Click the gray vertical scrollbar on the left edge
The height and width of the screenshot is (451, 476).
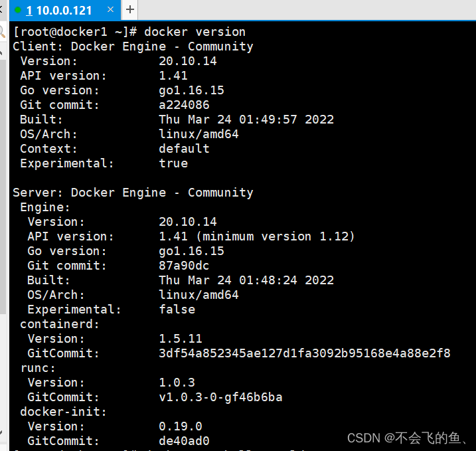[x=3, y=187]
